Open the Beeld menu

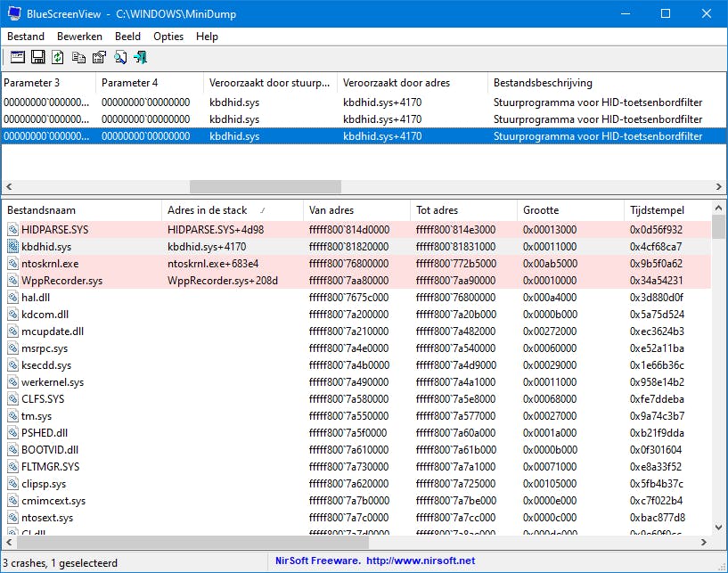tap(127, 37)
